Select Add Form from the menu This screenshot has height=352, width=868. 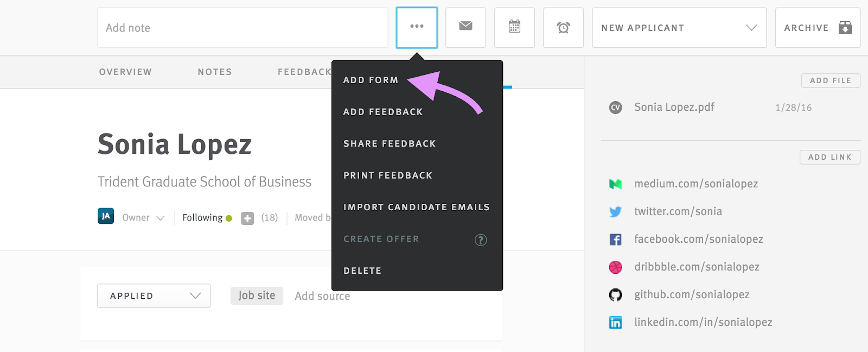pyautogui.click(x=371, y=80)
